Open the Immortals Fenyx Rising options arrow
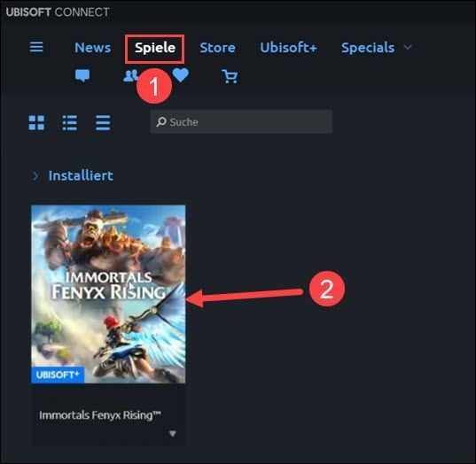476x464 pixels. 173,434
